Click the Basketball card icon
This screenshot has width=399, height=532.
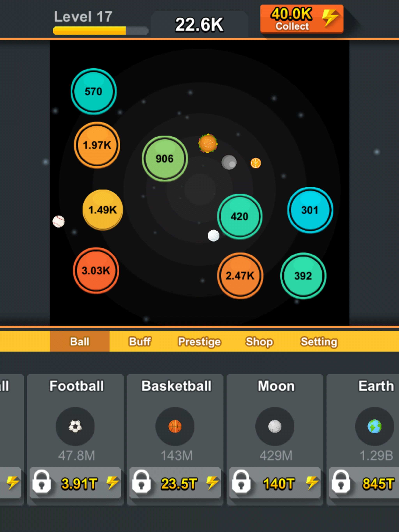click(175, 426)
